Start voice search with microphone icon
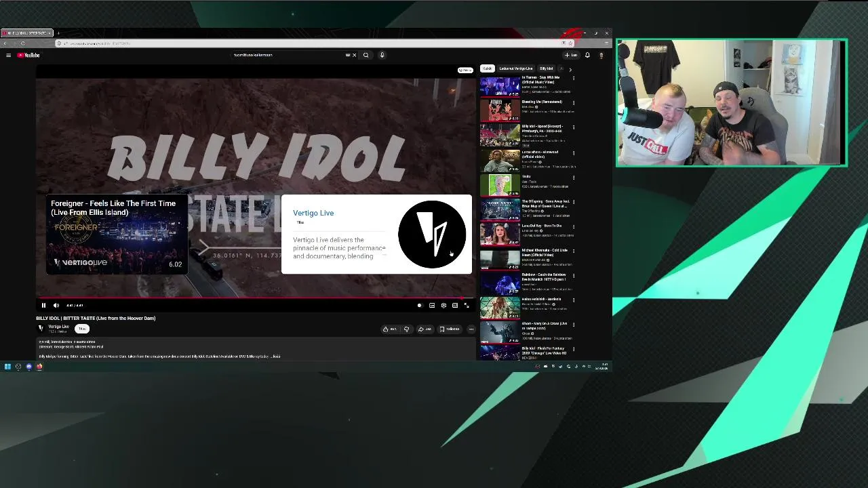This screenshot has width=868, height=488. point(382,55)
